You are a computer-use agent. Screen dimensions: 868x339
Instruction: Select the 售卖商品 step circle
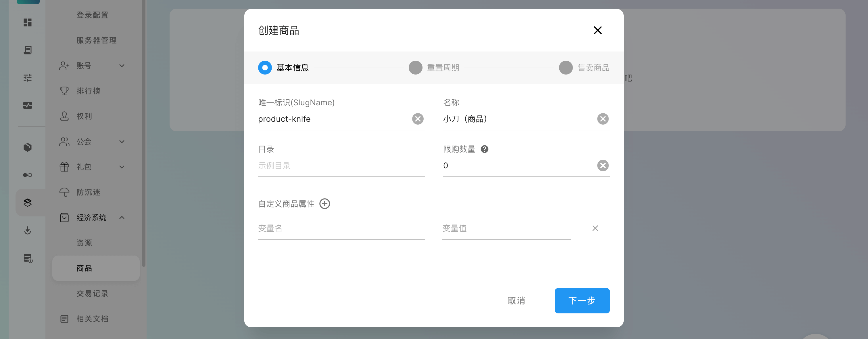point(565,68)
